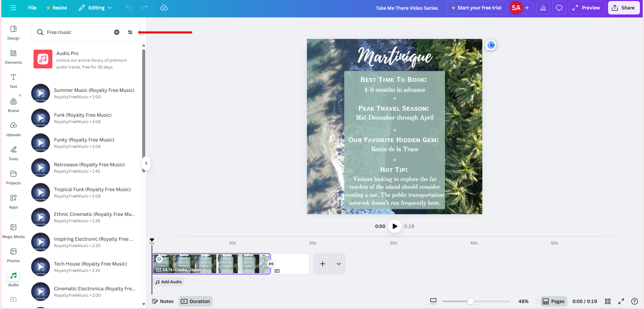
Task: Open the Uploads sidebar panel
Action: [x=13, y=129]
